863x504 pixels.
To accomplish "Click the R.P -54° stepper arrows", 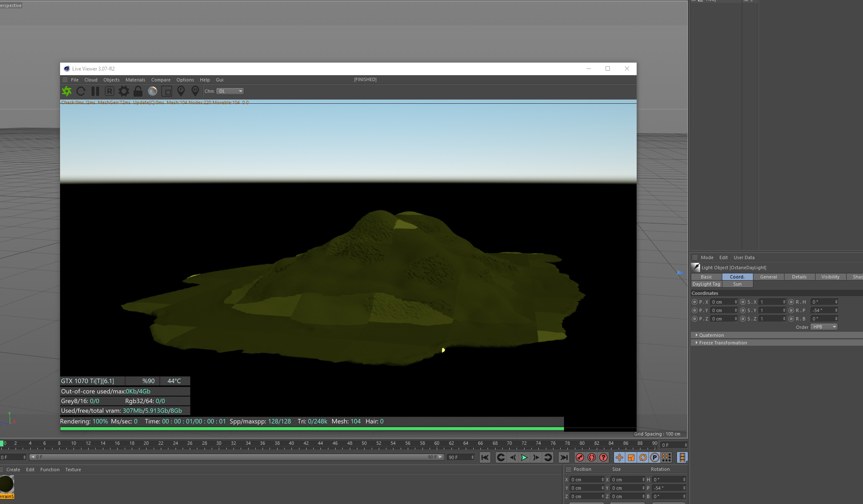I will (x=836, y=310).
